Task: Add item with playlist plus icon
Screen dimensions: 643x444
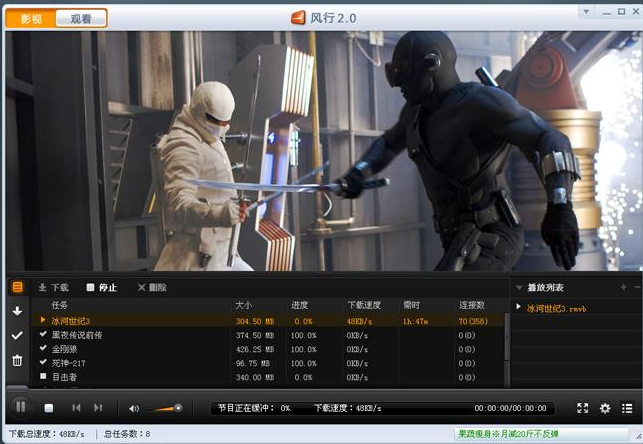Action: 623,287
